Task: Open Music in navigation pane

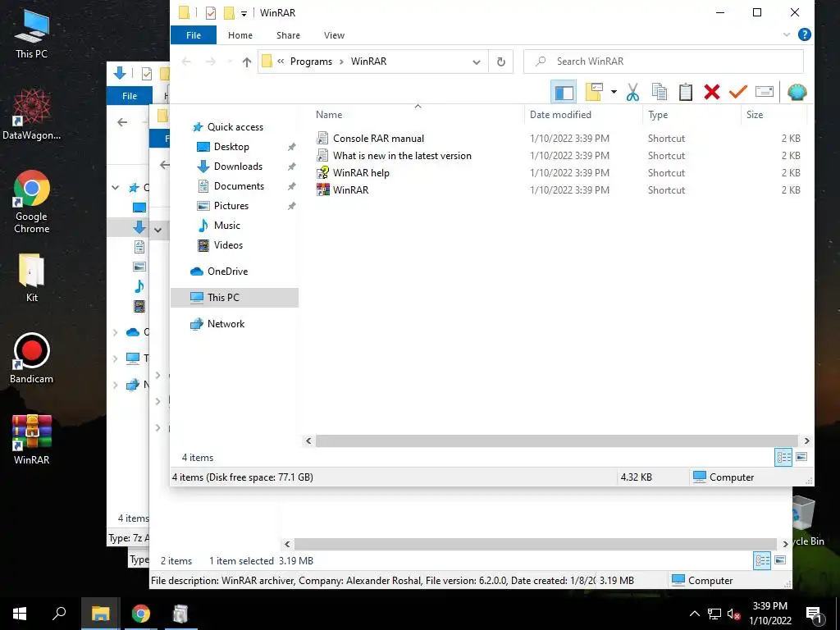Action: coord(226,226)
